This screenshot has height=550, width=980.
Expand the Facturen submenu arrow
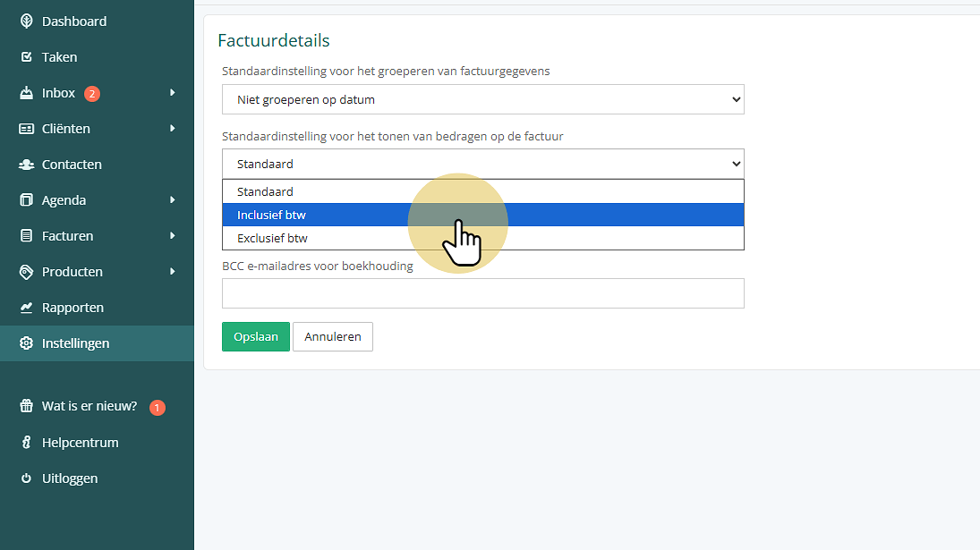173,235
